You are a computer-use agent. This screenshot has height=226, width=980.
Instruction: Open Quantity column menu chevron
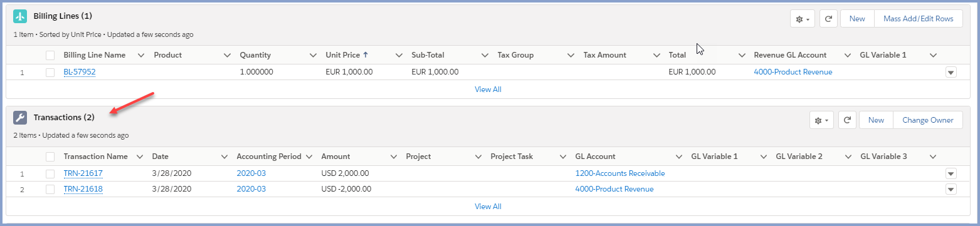click(x=313, y=55)
